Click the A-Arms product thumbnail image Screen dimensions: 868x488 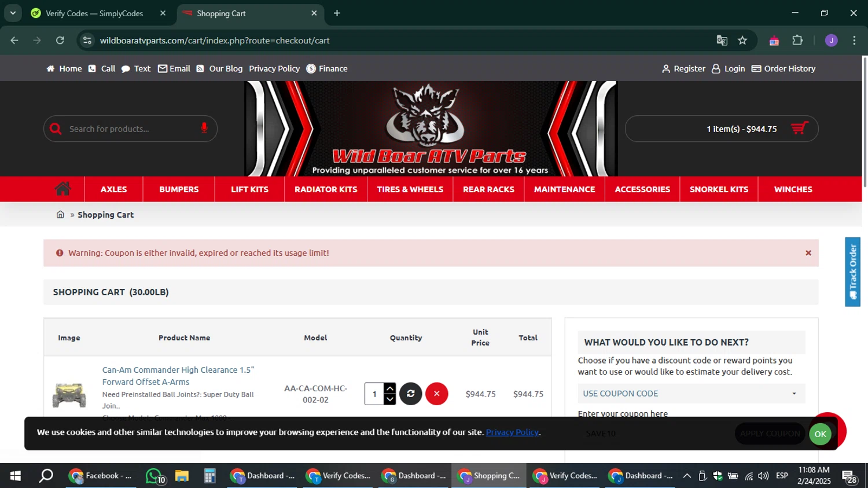(x=69, y=395)
